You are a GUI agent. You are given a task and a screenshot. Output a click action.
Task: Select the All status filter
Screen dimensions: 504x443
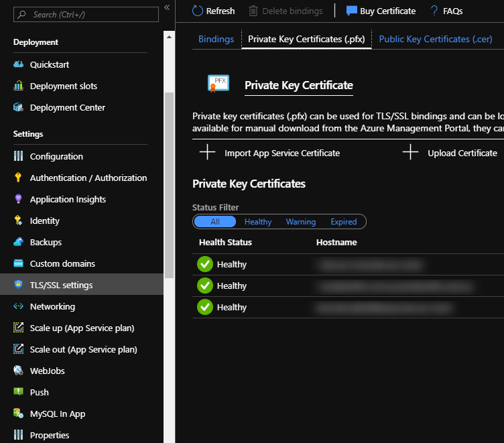[215, 221]
